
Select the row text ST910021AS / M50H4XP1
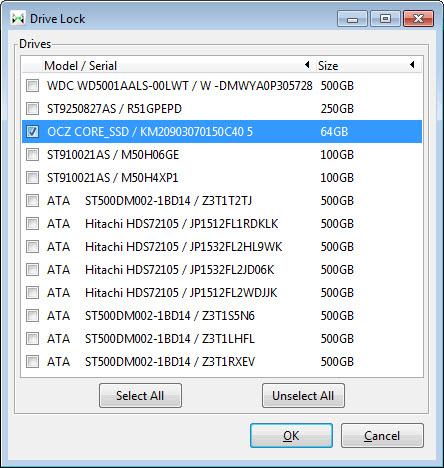tap(113, 178)
